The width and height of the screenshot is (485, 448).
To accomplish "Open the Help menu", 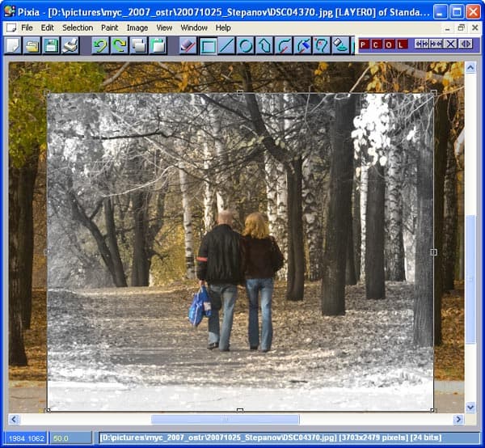I will point(223,27).
